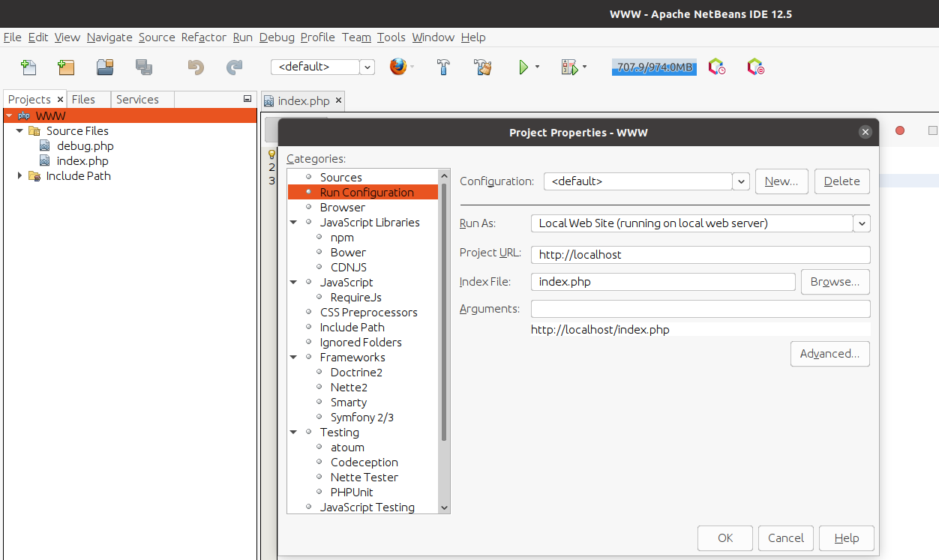Collapse the Source Files folder
The height and width of the screenshot is (560, 939).
(x=19, y=131)
